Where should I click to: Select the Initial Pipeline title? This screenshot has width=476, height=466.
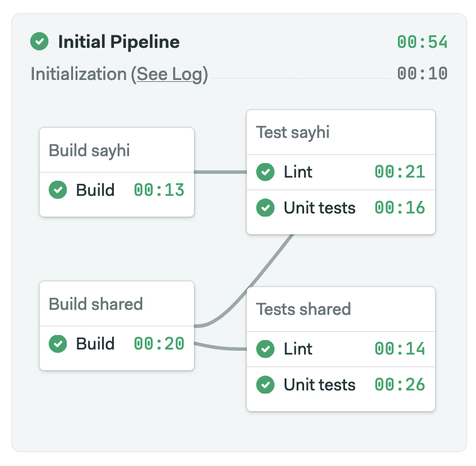pos(119,42)
